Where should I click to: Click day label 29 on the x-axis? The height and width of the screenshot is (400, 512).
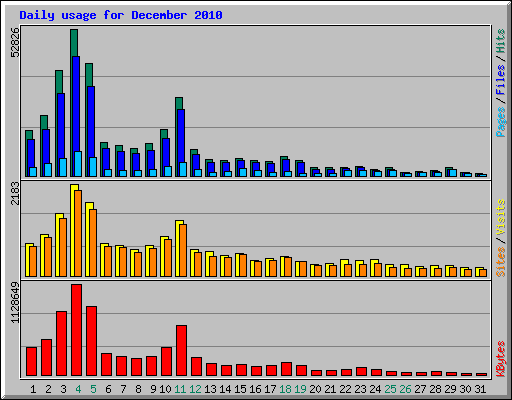click(x=450, y=389)
